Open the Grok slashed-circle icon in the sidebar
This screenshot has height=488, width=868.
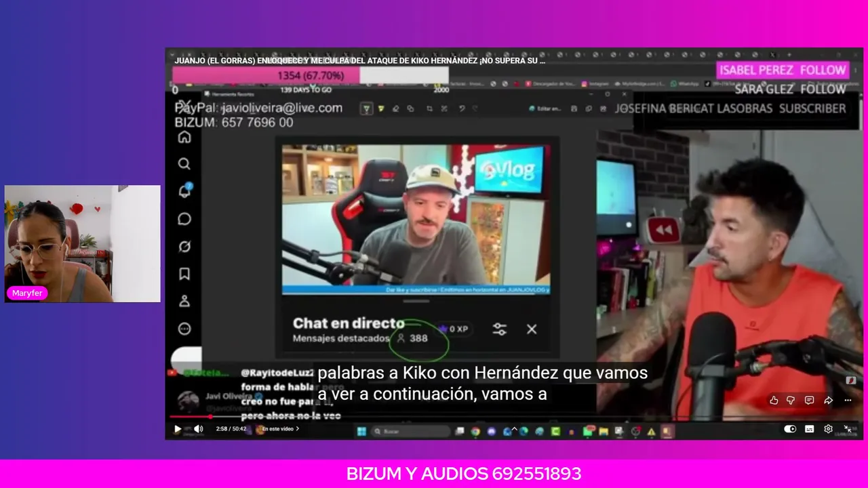tap(184, 247)
